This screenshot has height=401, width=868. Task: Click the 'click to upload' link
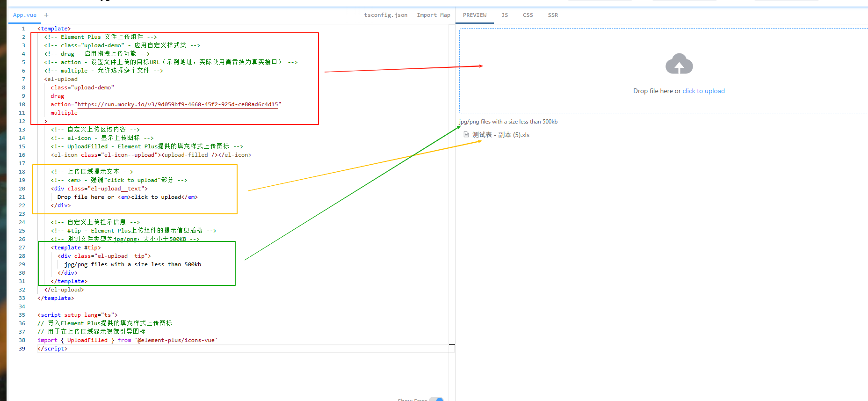point(703,91)
